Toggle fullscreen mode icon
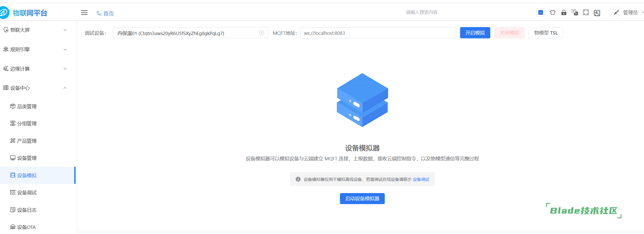 tap(586, 12)
